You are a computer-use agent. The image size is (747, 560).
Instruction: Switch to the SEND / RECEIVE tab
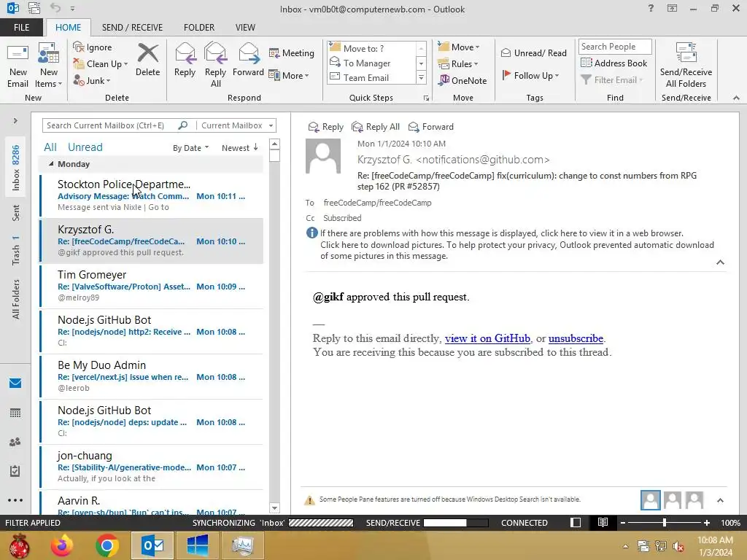132,27
